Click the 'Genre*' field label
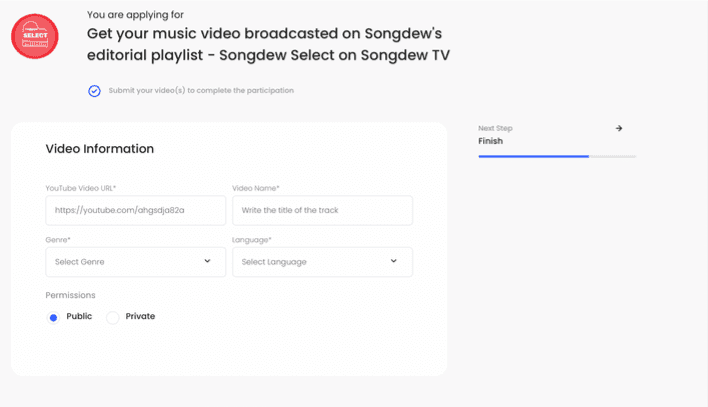Viewport: 708px width, 407px height. [58, 240]
